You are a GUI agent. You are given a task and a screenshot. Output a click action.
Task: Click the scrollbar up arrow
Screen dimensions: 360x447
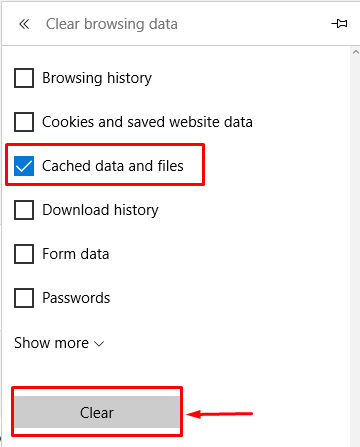point(355,52)
